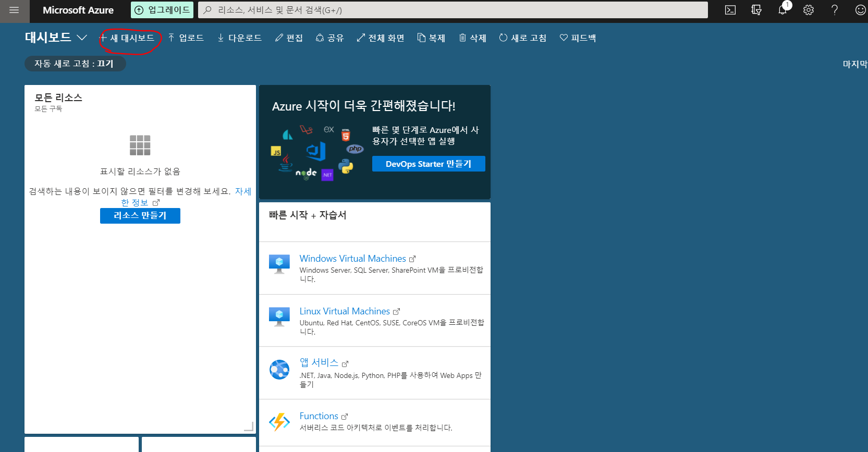The width and height of the screenshot is (868, 452).
Task: Open the notifications bell
Action: click(783, 10)
